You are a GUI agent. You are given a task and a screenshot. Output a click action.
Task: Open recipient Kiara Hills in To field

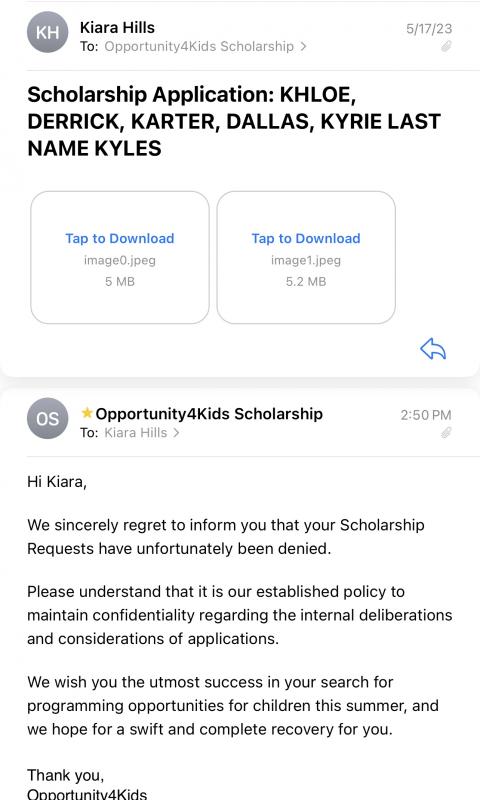click(x=136, y=433)
